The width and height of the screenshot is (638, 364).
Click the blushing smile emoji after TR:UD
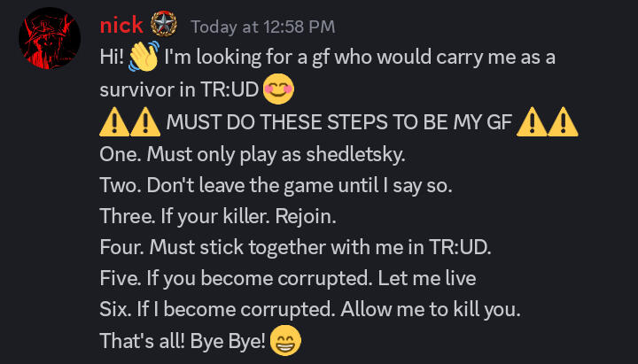click(x=278, y=89)
